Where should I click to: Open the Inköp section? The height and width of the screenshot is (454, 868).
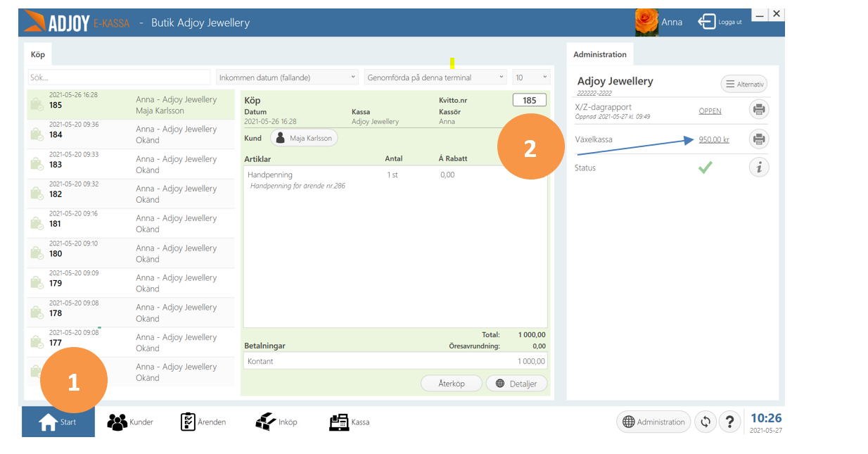click(x=276, y=422)
